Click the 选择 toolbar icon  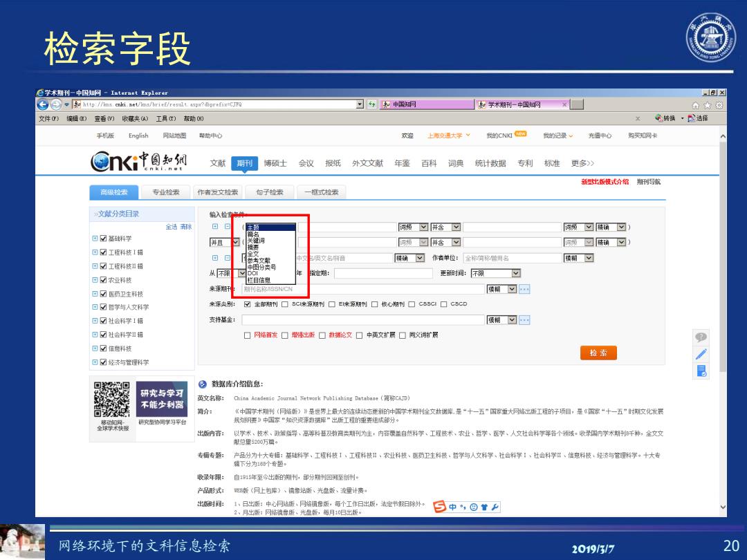pyautogui.click(x=698, y=118)
